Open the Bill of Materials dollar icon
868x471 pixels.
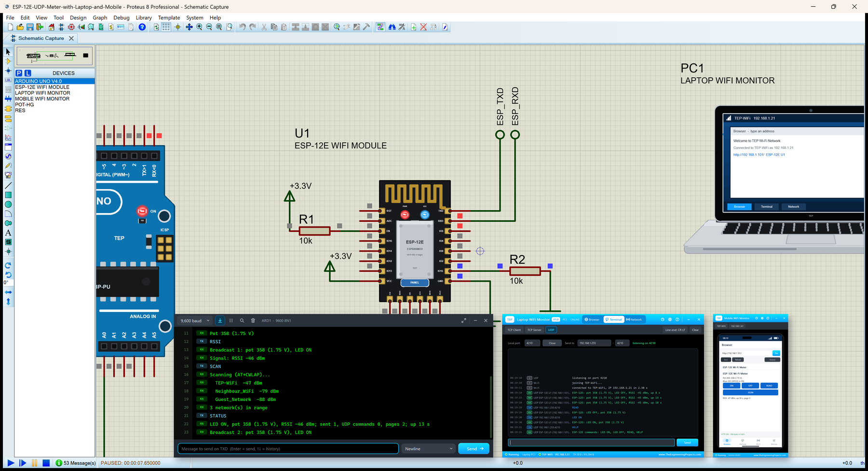(x=111, y=27)
